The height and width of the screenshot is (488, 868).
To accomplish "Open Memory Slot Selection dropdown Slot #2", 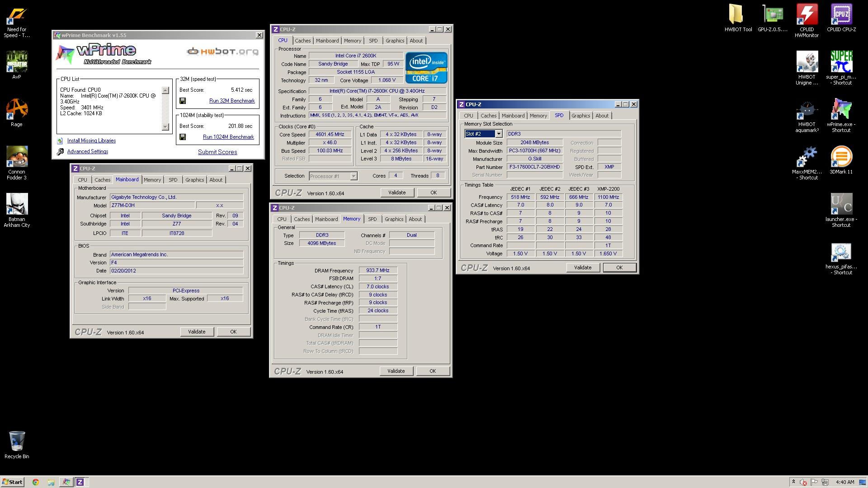I will pyautogui.click(x=498, y=134).
